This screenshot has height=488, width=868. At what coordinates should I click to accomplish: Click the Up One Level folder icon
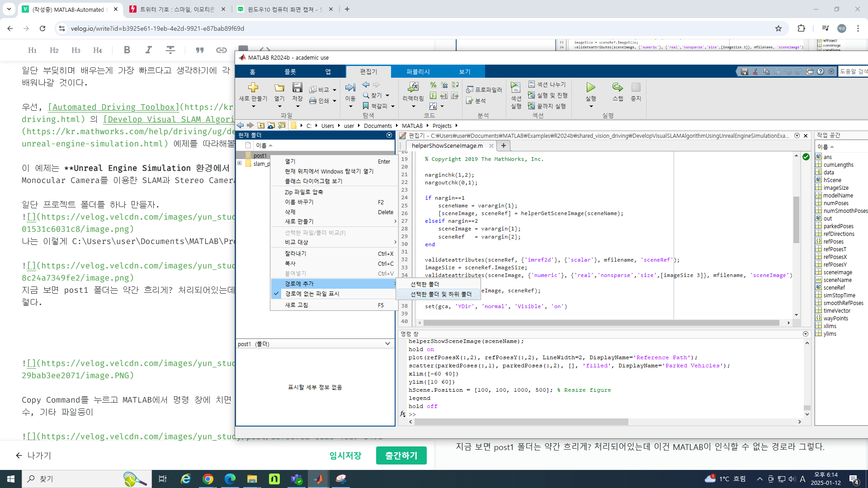click(261, 126)
